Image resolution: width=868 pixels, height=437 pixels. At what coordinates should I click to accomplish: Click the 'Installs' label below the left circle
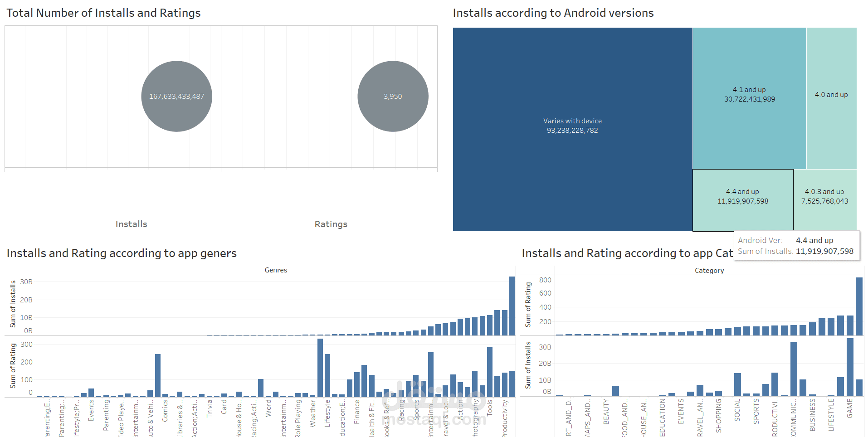tap(131, 224)
